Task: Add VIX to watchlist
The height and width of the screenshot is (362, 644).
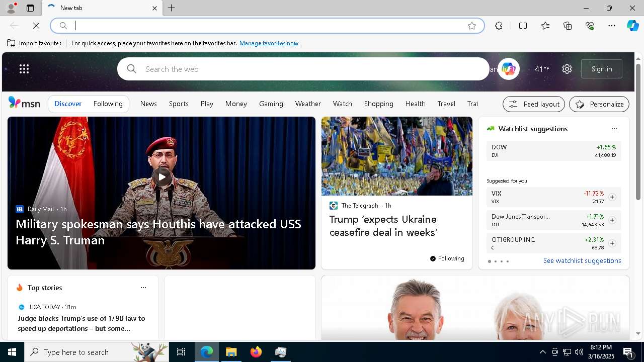Action: pyautogui.click(x=612, y=197)
